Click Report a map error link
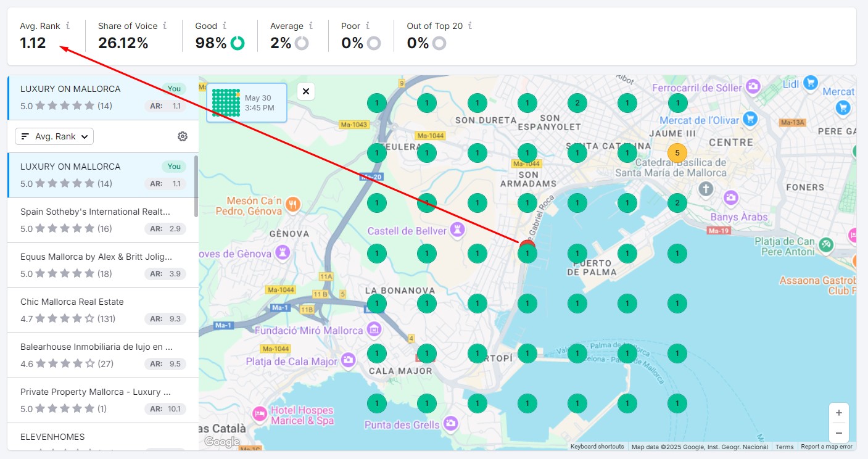 pos(827,447)
